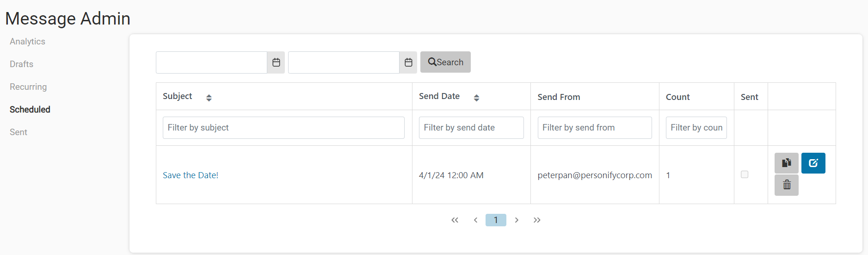Focus the Filter by subject field
The image size is (868, 255).
pos(283,128)
